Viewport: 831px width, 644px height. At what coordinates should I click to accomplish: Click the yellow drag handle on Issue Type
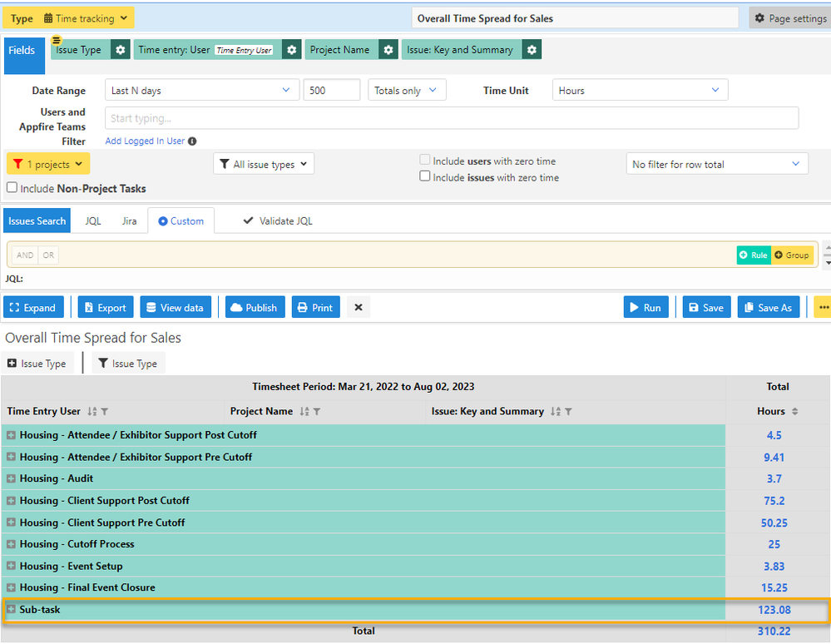point(57,40)
